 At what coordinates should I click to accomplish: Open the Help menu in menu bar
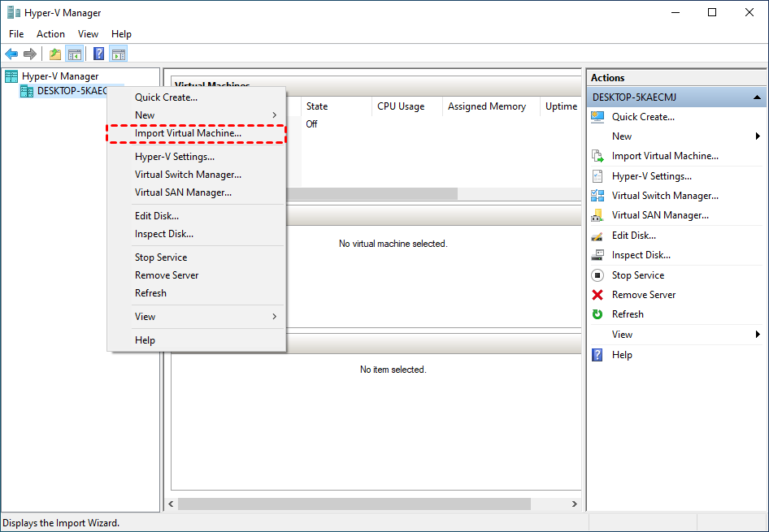121,34
